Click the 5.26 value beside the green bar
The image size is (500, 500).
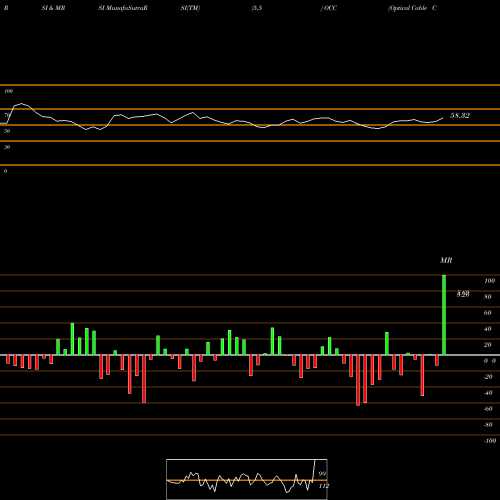click(x=463, y=294)
